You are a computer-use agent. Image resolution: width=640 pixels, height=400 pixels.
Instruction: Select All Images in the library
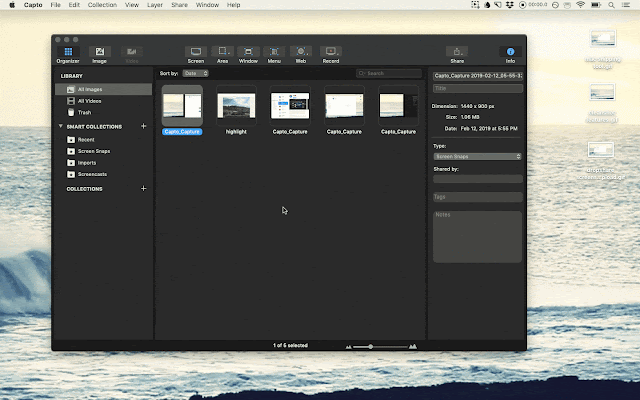click(104, 89)
